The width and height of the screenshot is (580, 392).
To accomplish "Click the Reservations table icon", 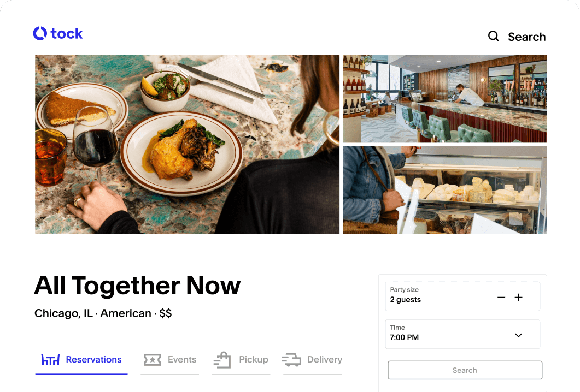I will pos(50,359).
